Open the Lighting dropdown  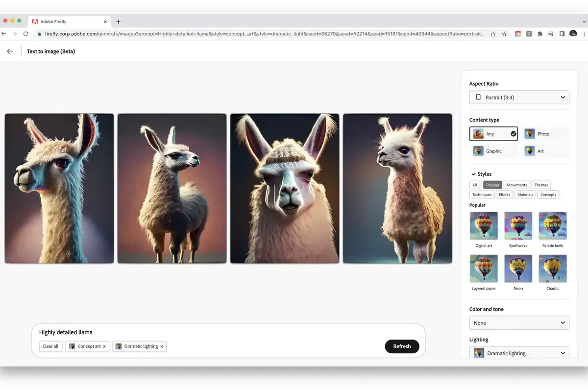[x=519, y=353]
